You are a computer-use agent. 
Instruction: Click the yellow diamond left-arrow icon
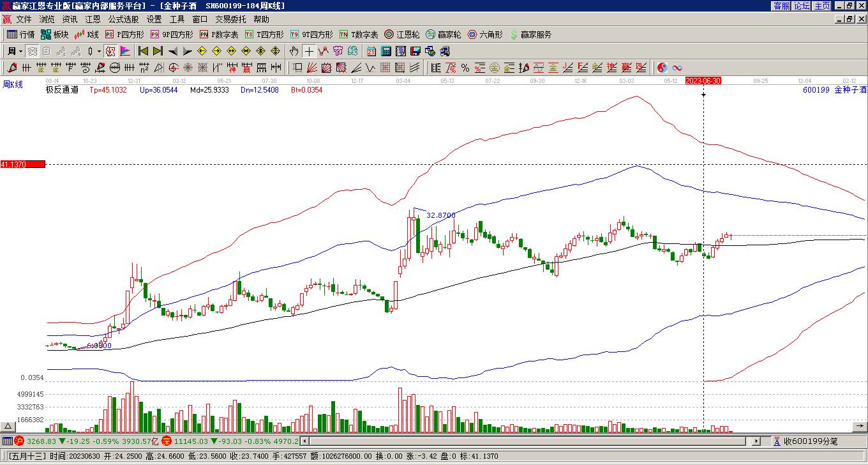(202, 51)
